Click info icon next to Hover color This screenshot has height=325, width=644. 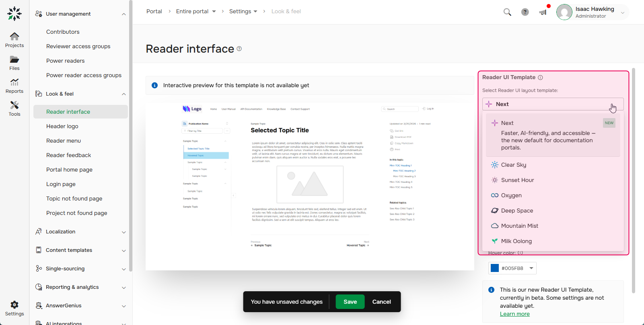520,253
